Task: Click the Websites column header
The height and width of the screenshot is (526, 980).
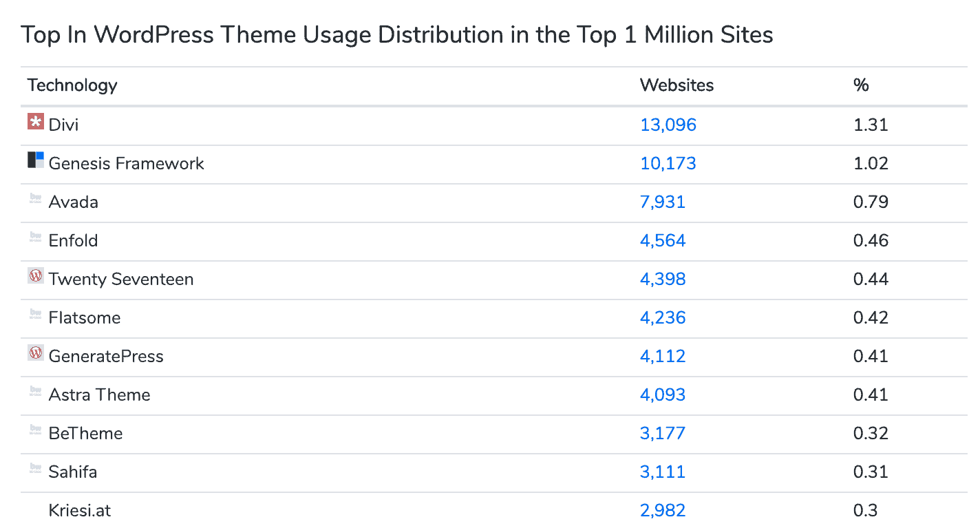Action: 677,85
